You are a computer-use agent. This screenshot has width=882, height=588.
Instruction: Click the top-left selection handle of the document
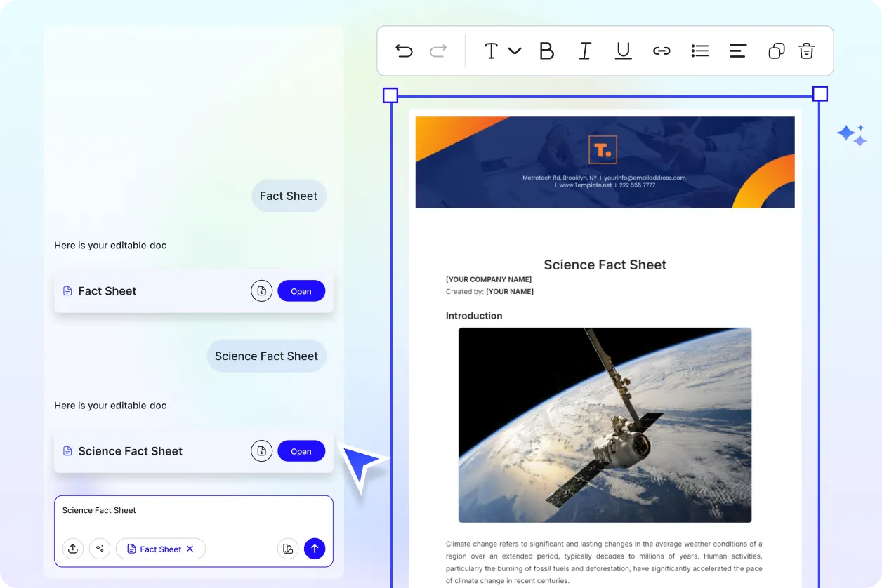pyautogui.click(x=390, y=95)
